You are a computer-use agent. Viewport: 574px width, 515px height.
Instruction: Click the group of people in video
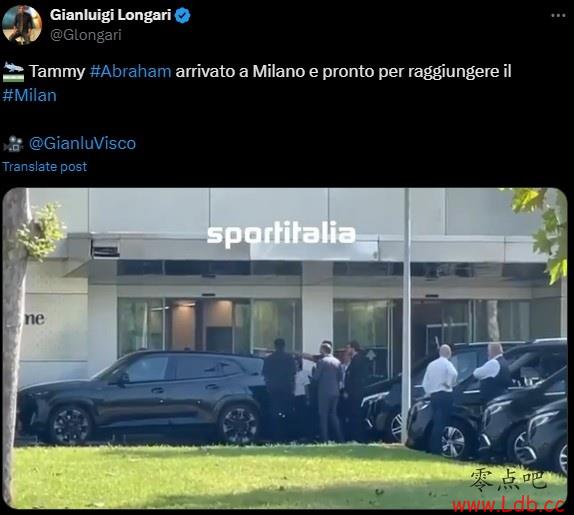(316, 391)
